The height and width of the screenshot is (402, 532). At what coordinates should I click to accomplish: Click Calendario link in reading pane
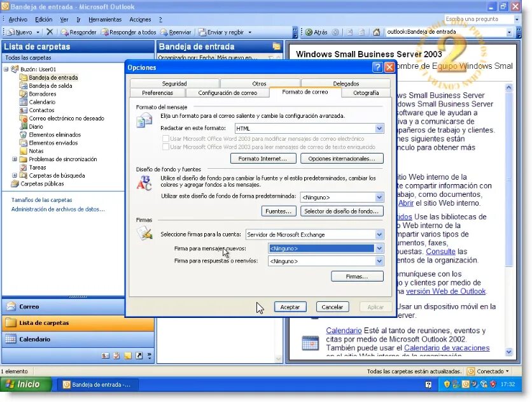tap(344, 331)
